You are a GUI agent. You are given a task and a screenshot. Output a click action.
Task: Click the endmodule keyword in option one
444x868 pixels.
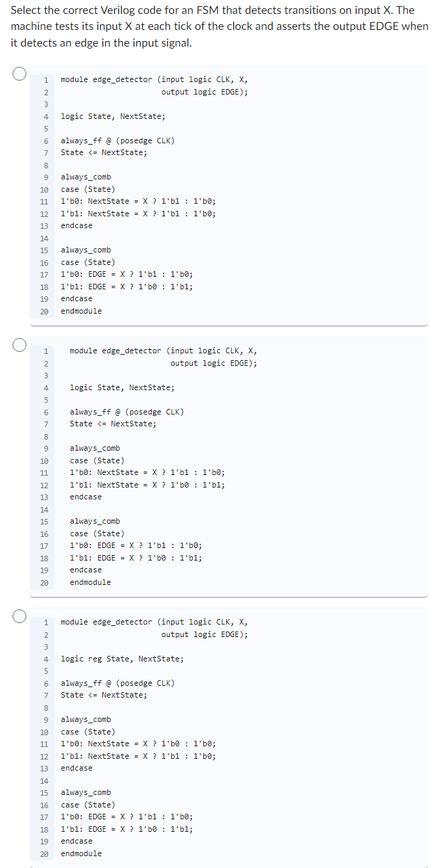tap(81, 311)
